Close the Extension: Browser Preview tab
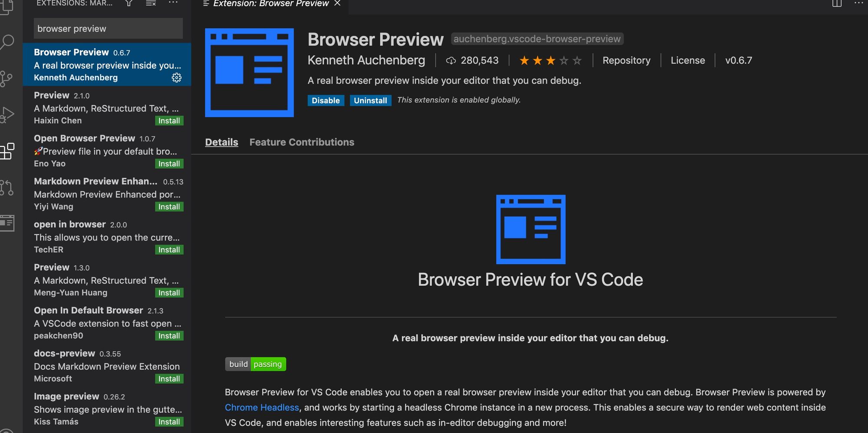The height and width of the screenshot is (433, 868). click(x=337, y=3)
